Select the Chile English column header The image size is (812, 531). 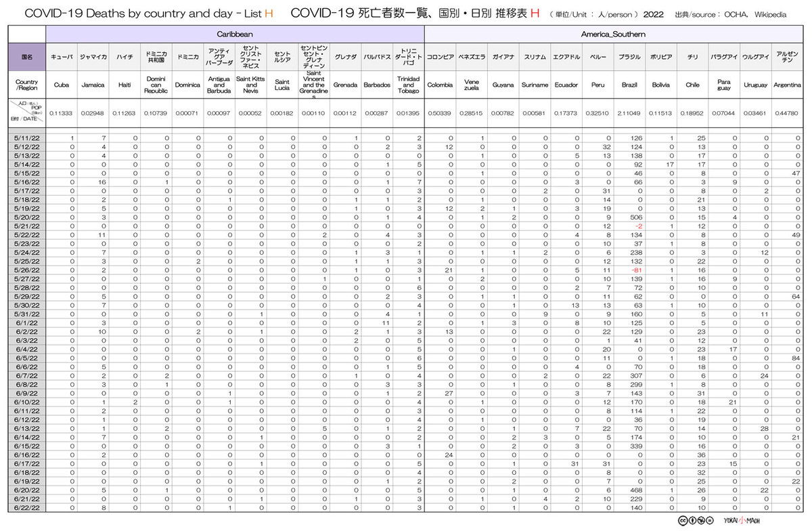[x=692, y=86]
